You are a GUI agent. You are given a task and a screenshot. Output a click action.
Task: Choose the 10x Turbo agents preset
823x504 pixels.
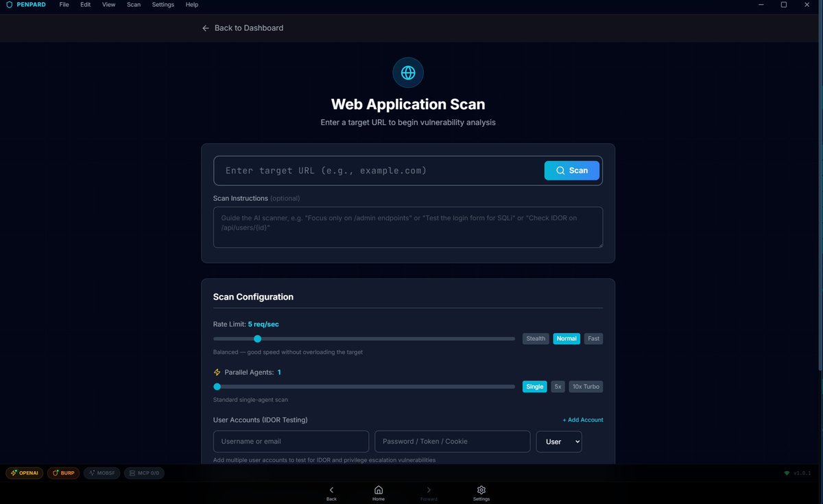tap(586, 387)
